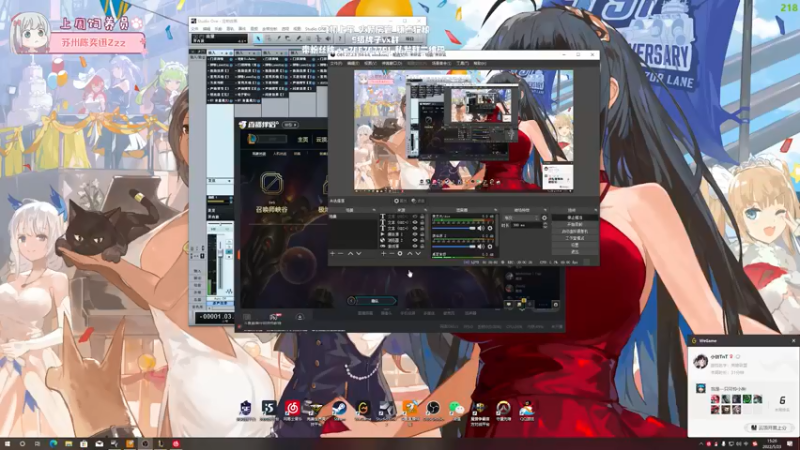Open QQ Games desktop shortcut
Image resolution: width=800 pixels, height=450 pixels.
pyautogui.click(x=527, y=408)
